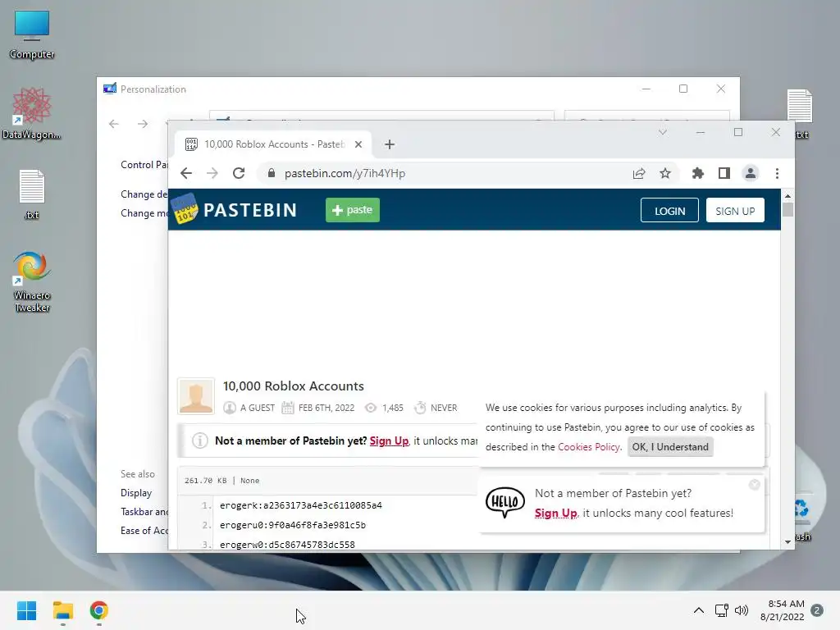The height and width of the screenshot is (630, 840).
Task: Open Ease of Access link in Personalization
Action: pyautogui.click(x=144, y=531)
